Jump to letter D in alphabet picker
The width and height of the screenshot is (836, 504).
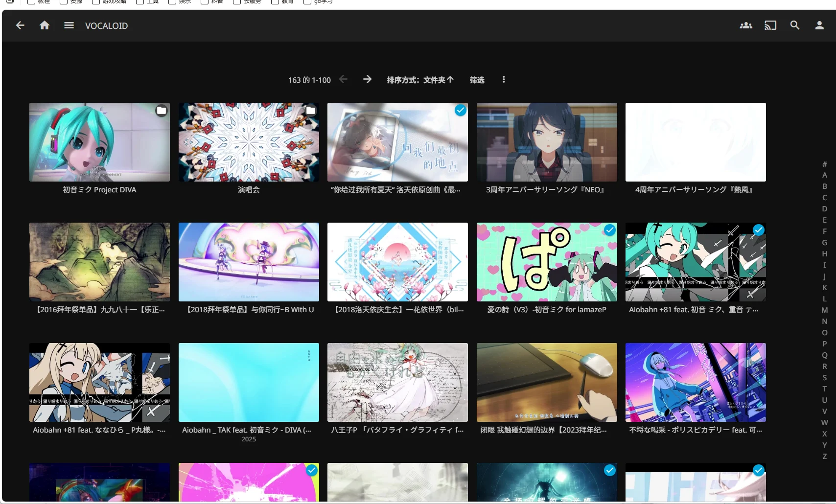click(825, 209)
